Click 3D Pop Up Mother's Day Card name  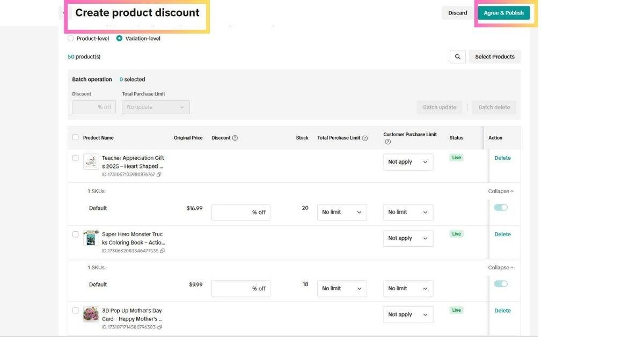[132, 314]
